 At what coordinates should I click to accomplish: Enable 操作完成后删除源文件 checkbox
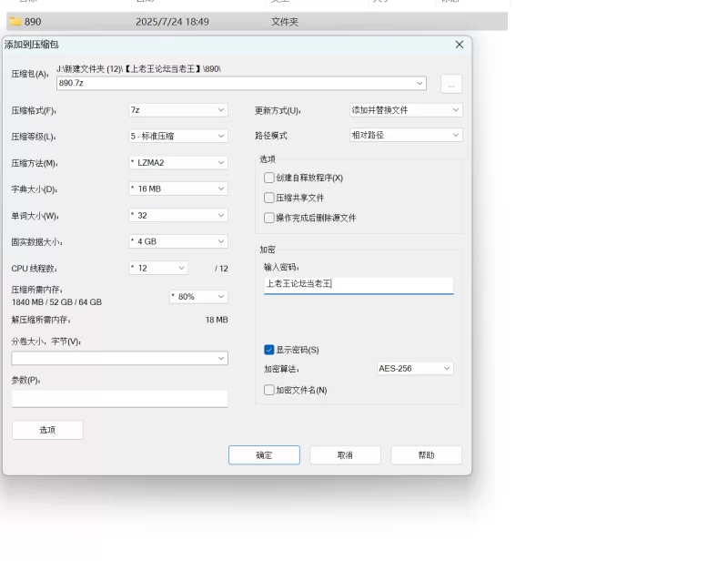pyautogui.click(x=268, y=218)
